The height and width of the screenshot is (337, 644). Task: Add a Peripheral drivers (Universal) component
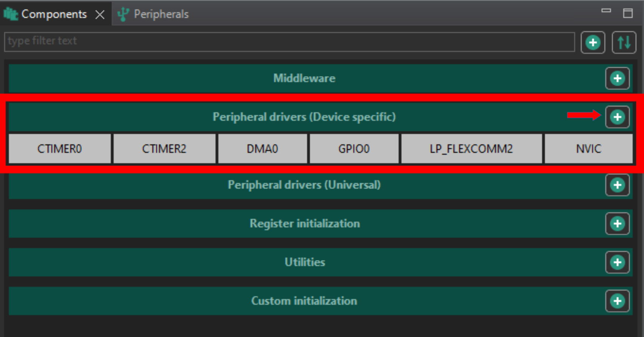coord(617,185)
